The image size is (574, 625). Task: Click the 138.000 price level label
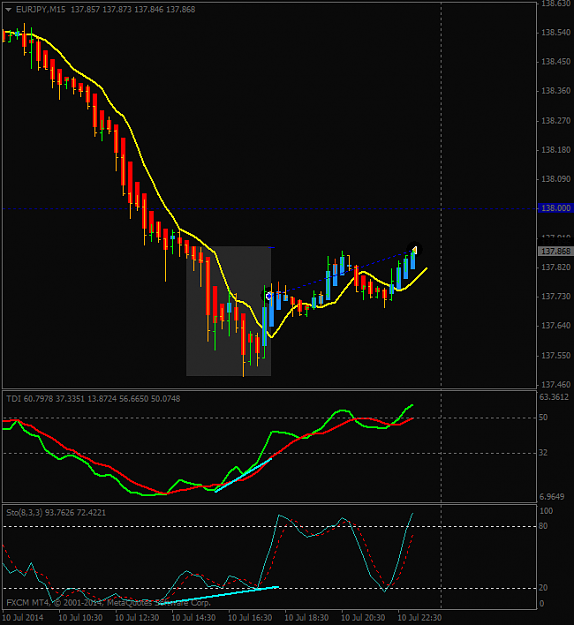556,208
